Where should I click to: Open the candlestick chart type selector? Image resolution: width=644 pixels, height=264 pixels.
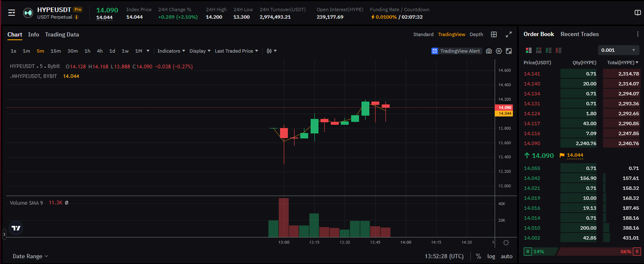pyautogui.click(x=272, y=51)
